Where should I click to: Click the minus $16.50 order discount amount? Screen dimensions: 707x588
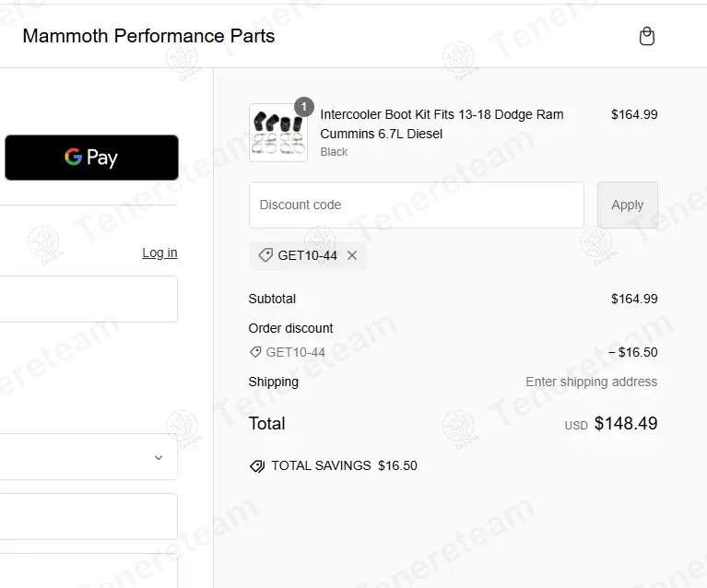click(x=632, y=352)
